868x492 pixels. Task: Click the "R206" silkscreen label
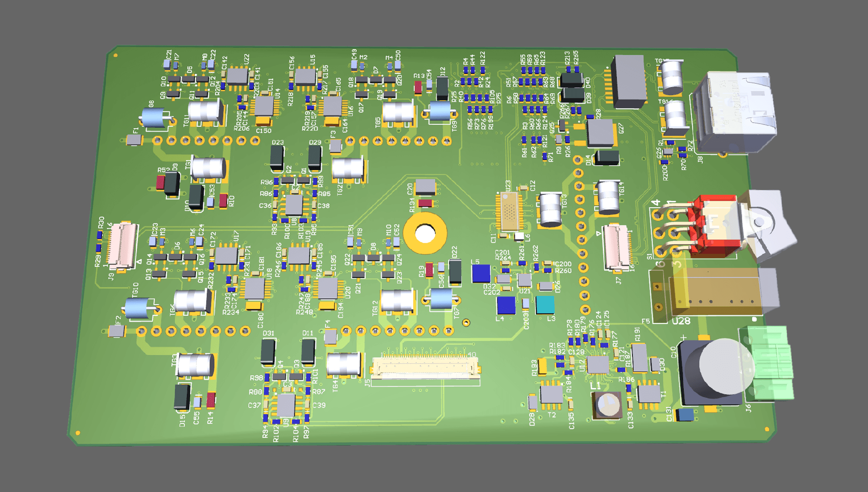(242, 128)
